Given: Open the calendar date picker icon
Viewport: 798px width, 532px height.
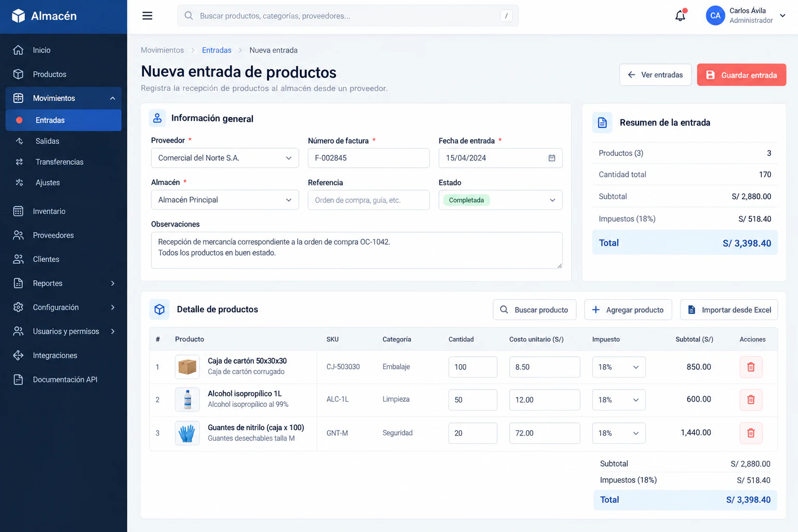Looking at the screenshot, I should tap(552, 158).
